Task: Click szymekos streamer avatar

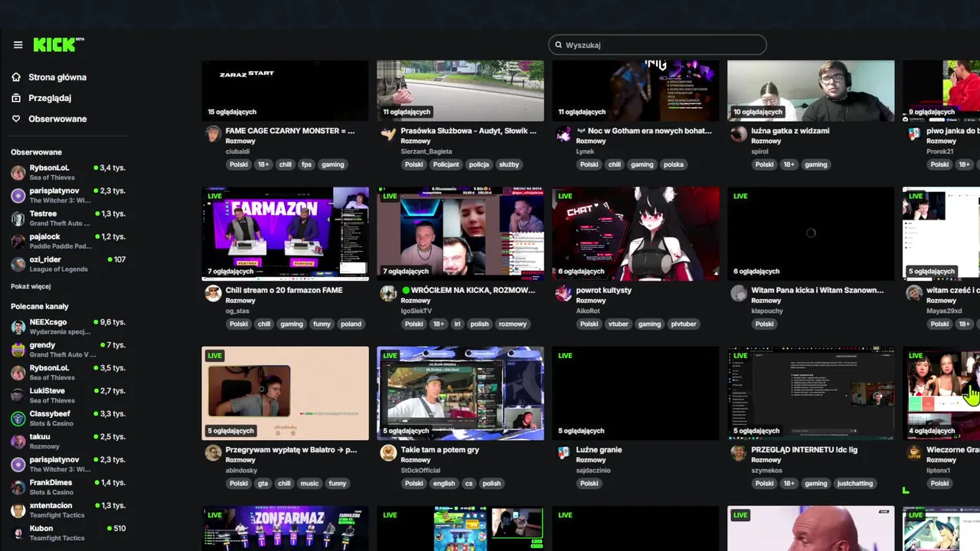Action: tap(739, 453)
